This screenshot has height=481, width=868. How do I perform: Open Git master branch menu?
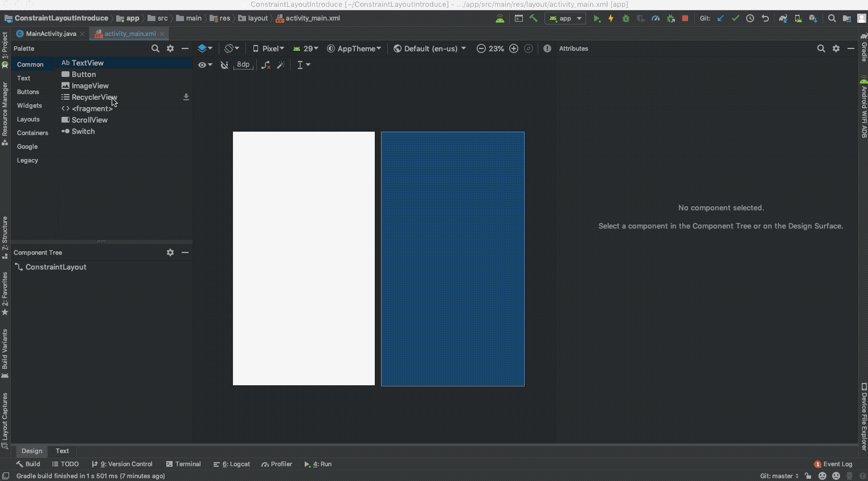tap(779, 476)
